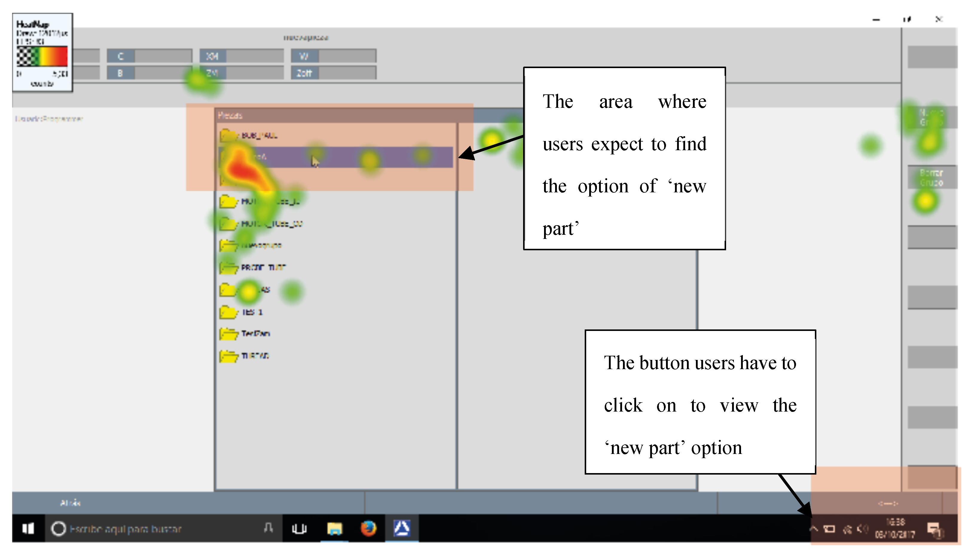This screenshot has width=973, height=560.
Task: Click the Atrás button in bottom bar
Action: click(x=71, y=503)
